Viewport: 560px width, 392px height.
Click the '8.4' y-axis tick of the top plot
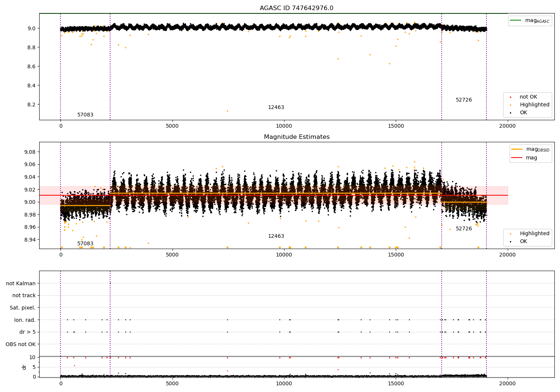click(x=31, y=85)
